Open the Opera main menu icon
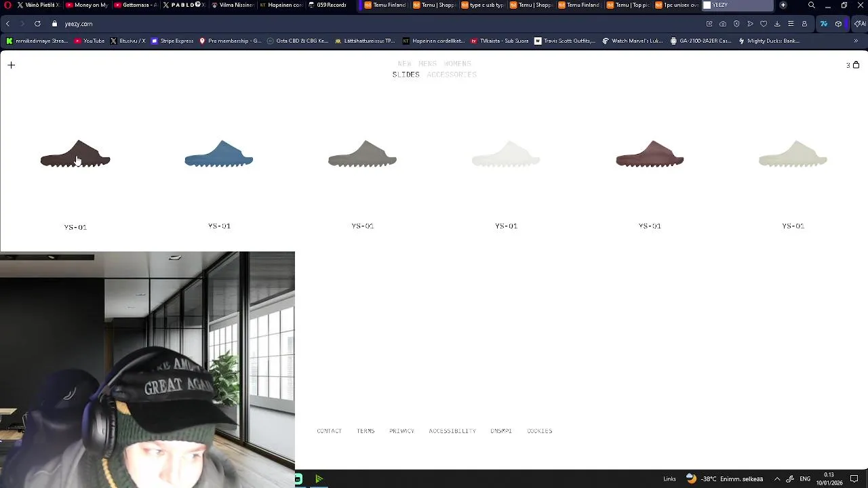 pyautogui.click(x=7, y=5)
